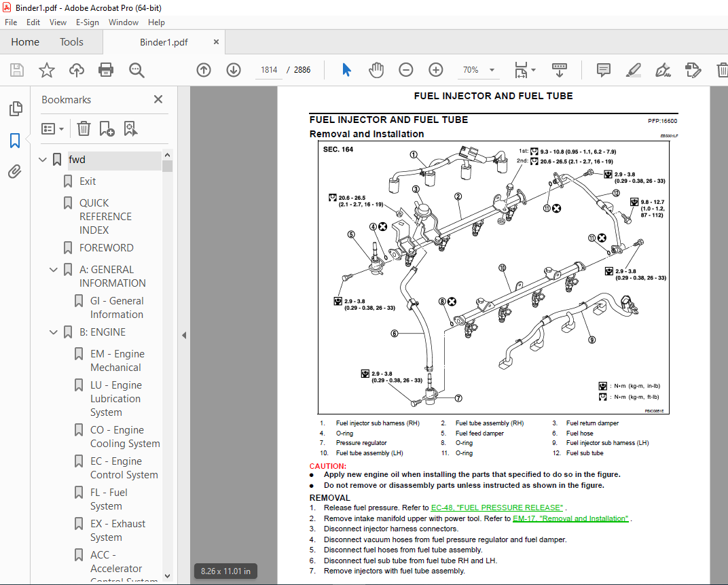Open the Window menu

pyautogui.click(x=124, y=22)
